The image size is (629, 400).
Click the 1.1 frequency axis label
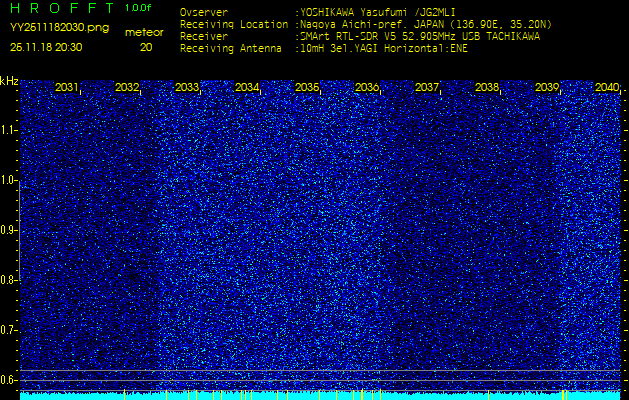(x=7, y=130)
